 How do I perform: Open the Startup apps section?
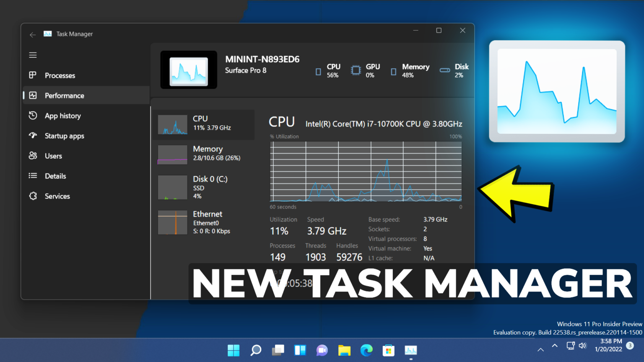[64, 136]
